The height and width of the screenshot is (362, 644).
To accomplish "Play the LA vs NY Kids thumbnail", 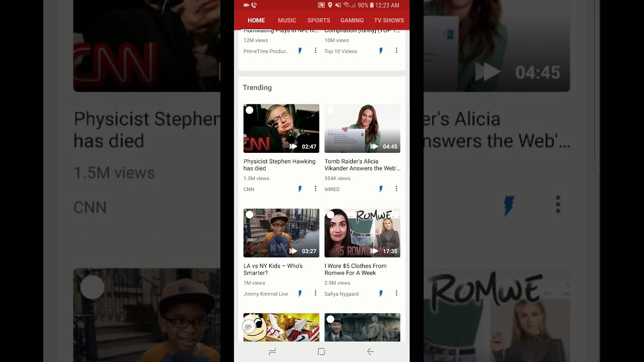I will 281,233.
